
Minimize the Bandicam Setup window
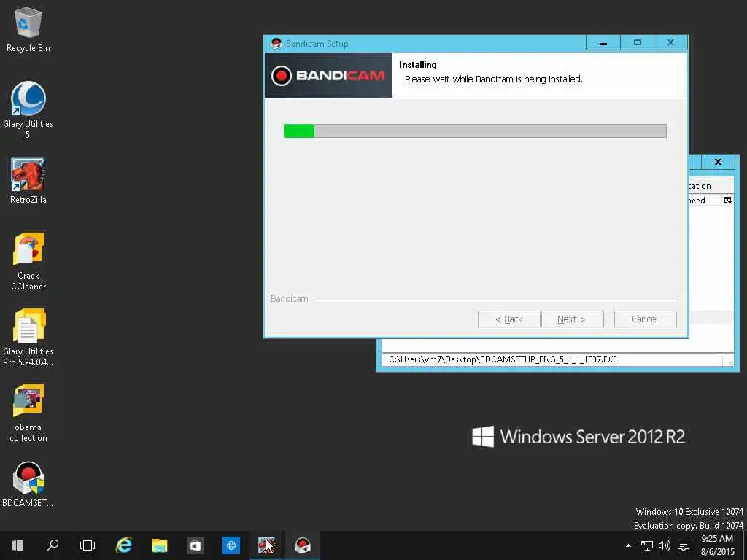[x=603, y=43]
